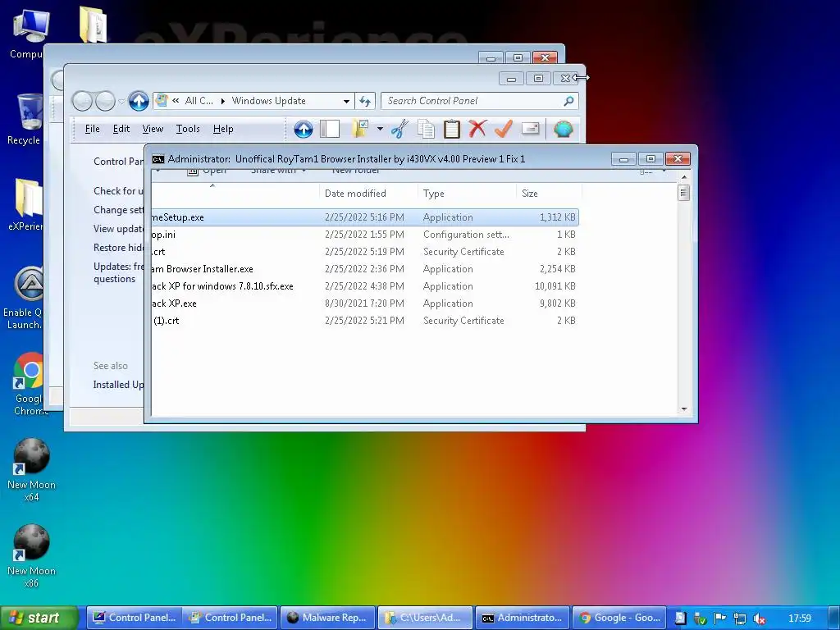The height and width of the screenshot is (630, 840).
Task: Open the Edit menu
Action: 121,129
